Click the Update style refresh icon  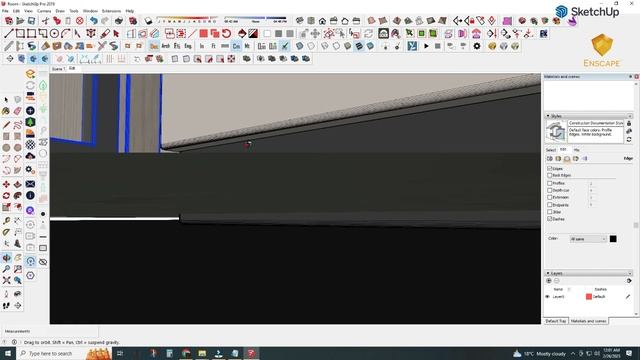[x=629, y=139]
